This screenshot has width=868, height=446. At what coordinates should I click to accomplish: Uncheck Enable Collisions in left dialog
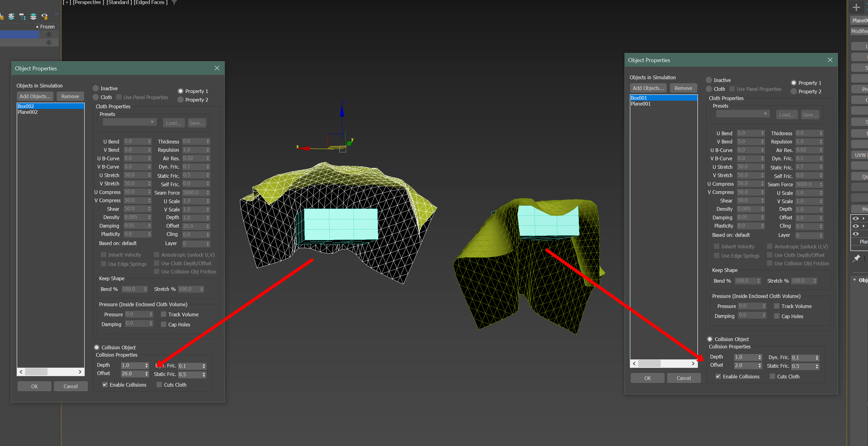pos(105,385)
